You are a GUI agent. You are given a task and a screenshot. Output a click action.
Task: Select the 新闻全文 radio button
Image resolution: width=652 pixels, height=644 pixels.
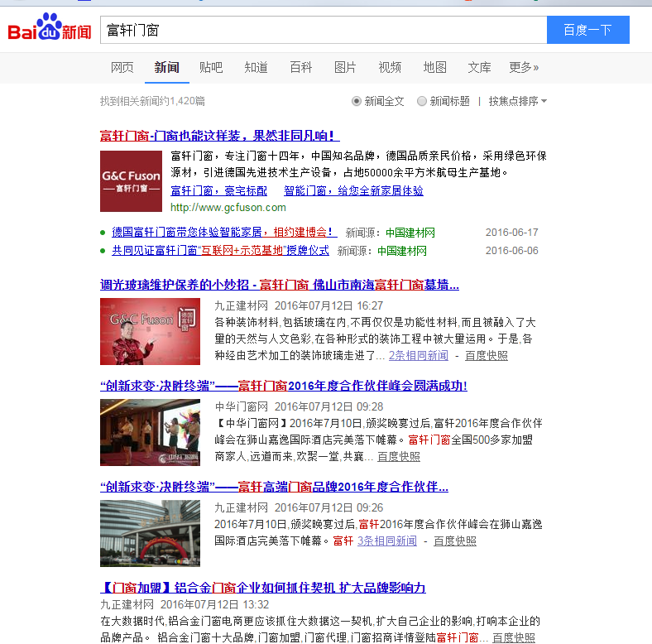[x=357, y=101]
